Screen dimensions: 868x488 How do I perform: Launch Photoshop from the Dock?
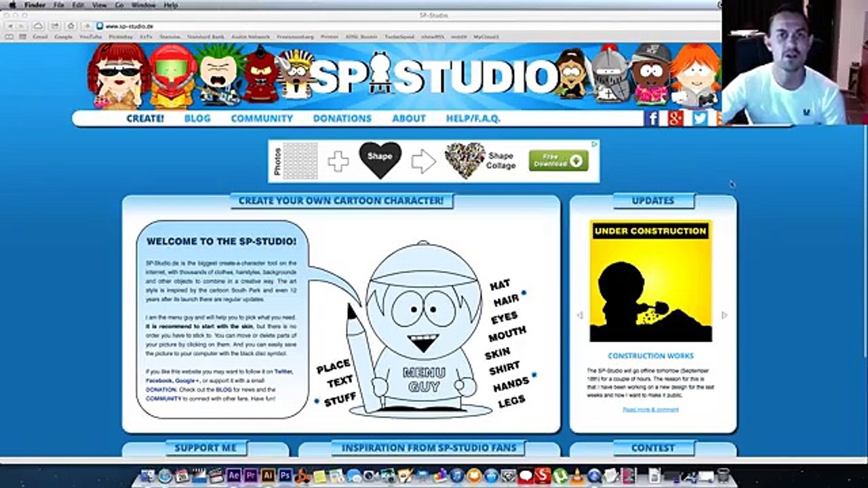click(285, 476)
